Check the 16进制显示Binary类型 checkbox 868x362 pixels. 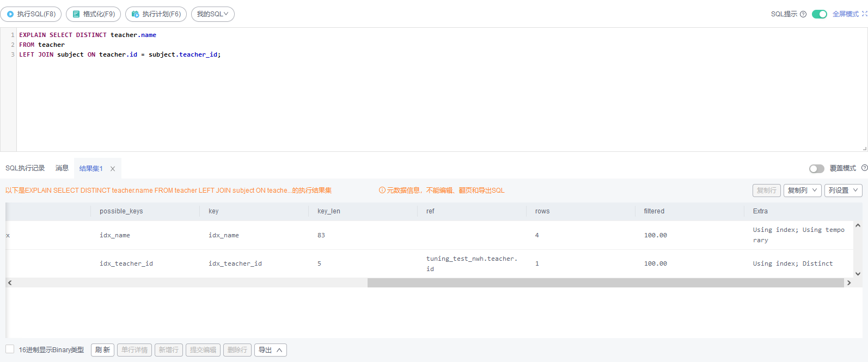click(10, 349)
